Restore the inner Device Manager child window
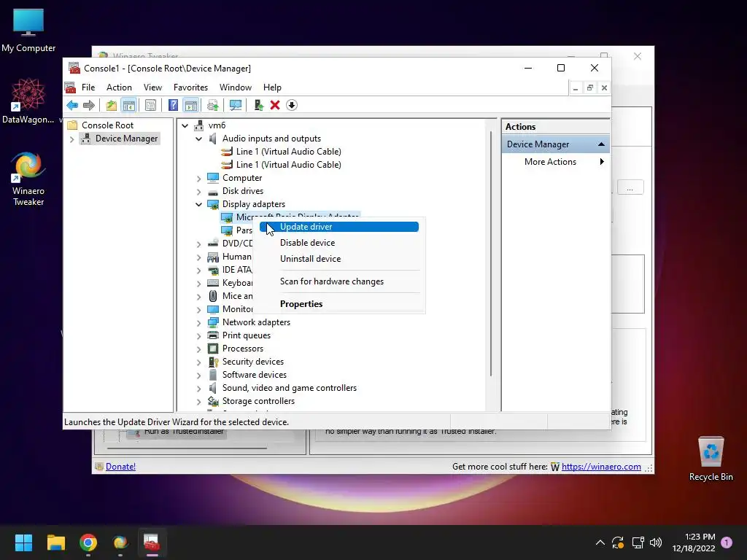This screenshot has width=747, height=560. (x=589, y=87)
